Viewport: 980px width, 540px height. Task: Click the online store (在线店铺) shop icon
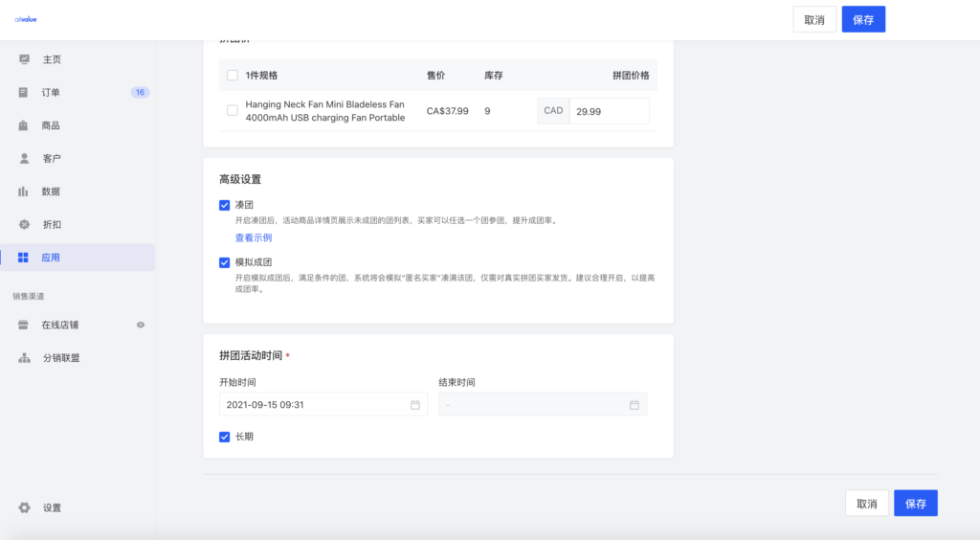click(23, 325)
